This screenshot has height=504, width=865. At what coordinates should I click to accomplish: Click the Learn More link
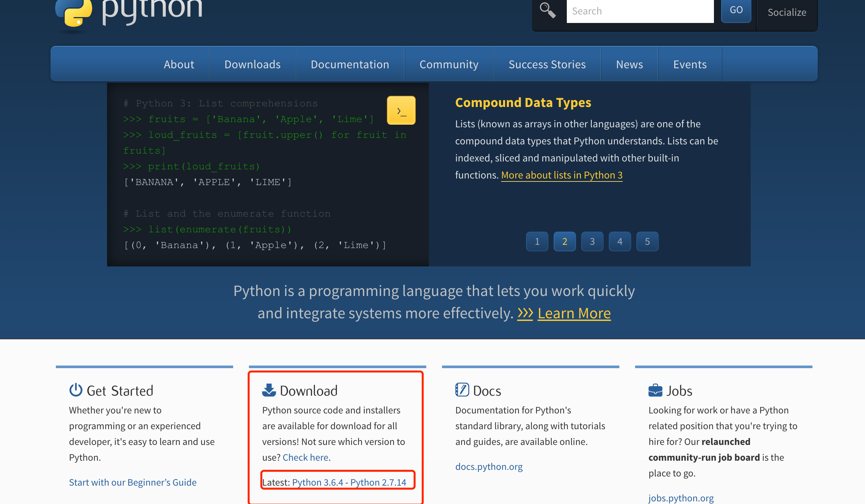(574, 313)
